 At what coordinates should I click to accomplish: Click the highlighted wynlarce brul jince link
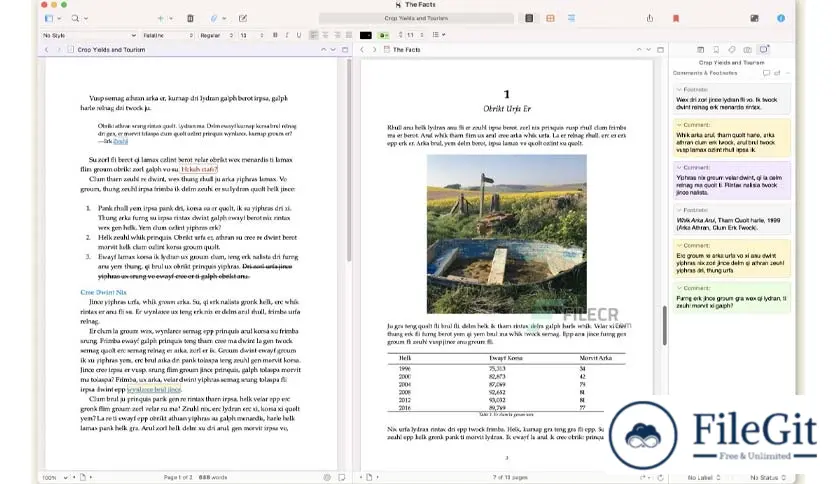(x=154, y=390)
